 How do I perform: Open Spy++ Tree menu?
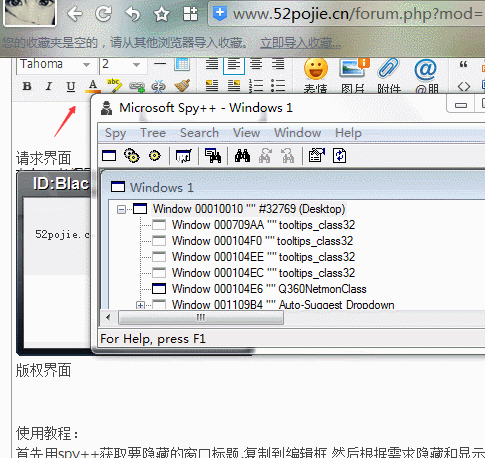click(x=153, y=133)
